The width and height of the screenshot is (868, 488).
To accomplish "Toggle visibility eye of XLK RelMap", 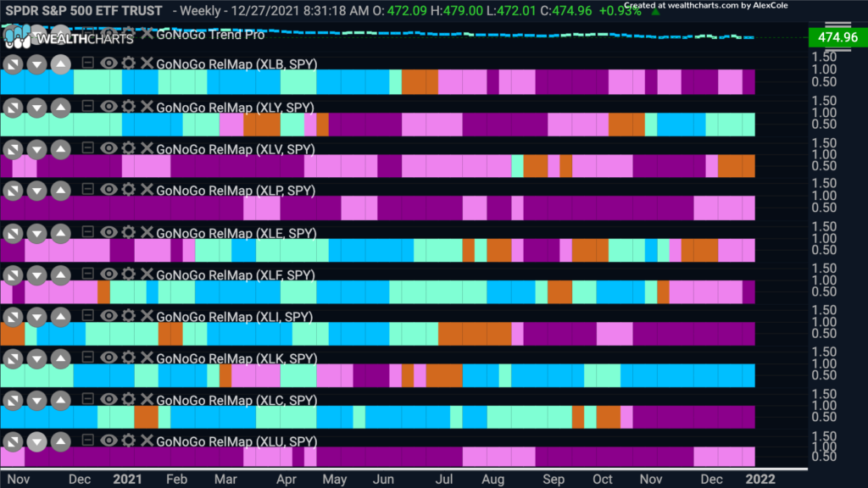I will tap(108, 358).
